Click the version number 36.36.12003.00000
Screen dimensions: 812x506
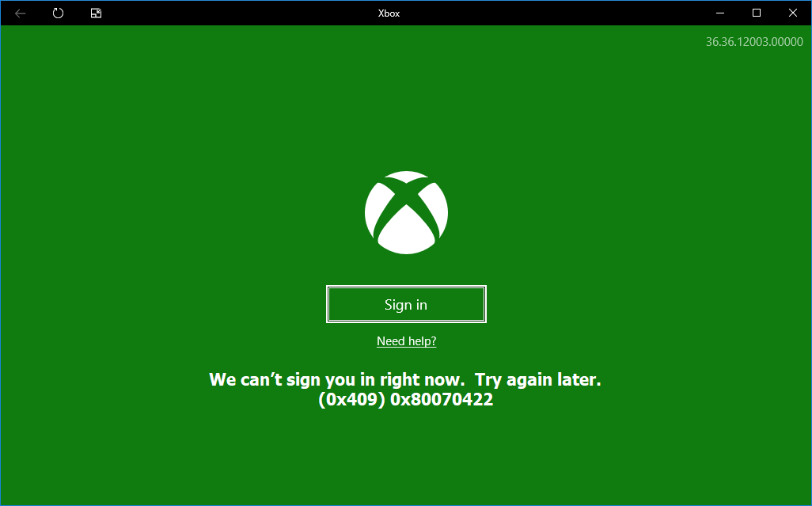click(753, 41)
